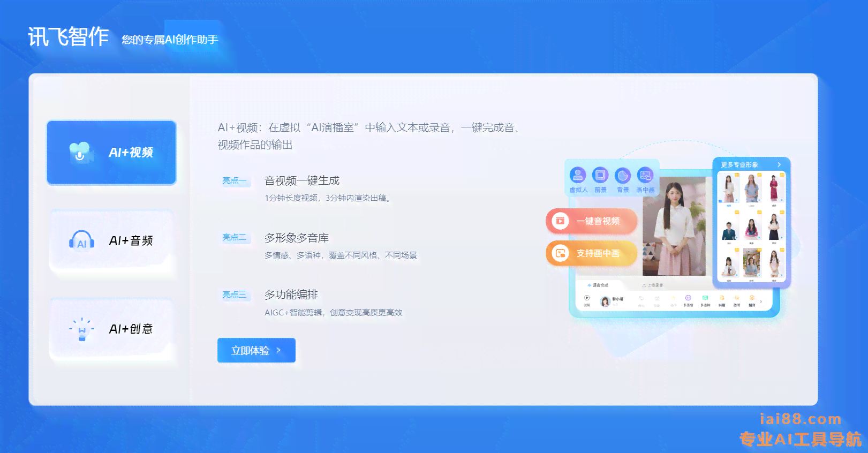Click the 多表情 smiley icon
868x453 pixels.
pos(688,298)
